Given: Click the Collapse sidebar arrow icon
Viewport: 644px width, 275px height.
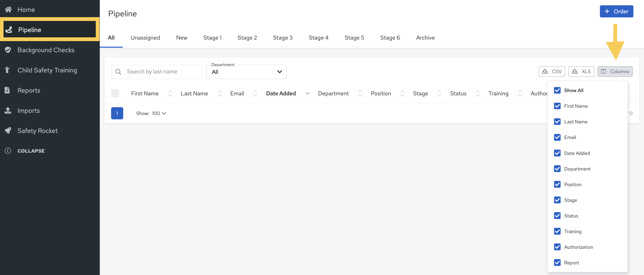Looking at the screenshot, I should click(8, 151).
